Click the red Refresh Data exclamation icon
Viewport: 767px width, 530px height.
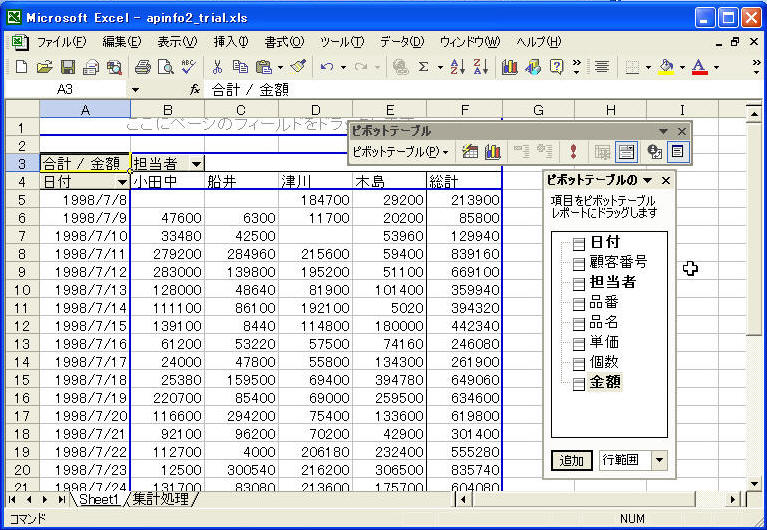coord(573,152)
